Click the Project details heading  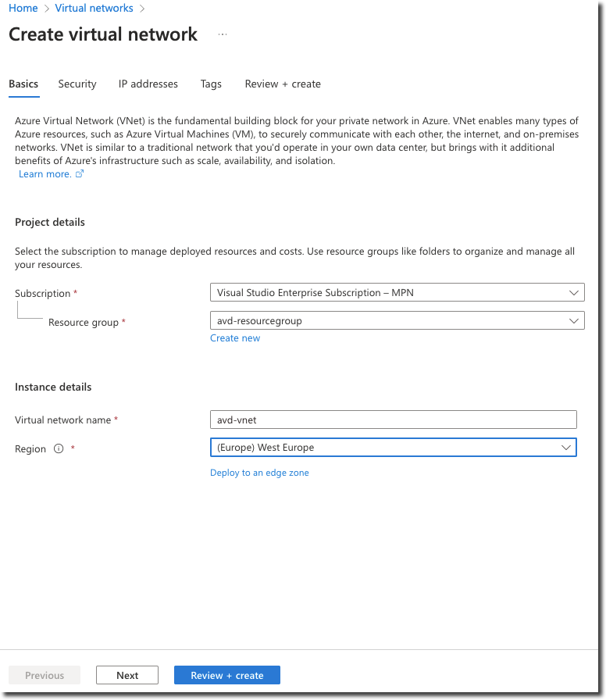point(50,222)
